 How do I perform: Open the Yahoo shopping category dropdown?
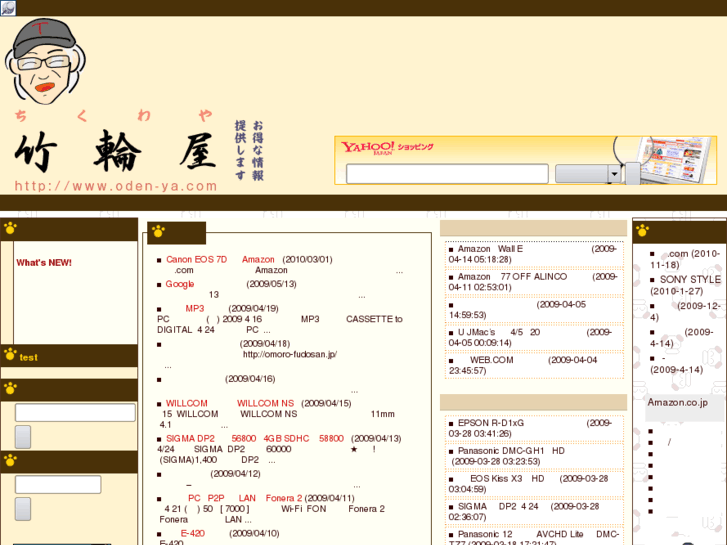click(587, 174)
